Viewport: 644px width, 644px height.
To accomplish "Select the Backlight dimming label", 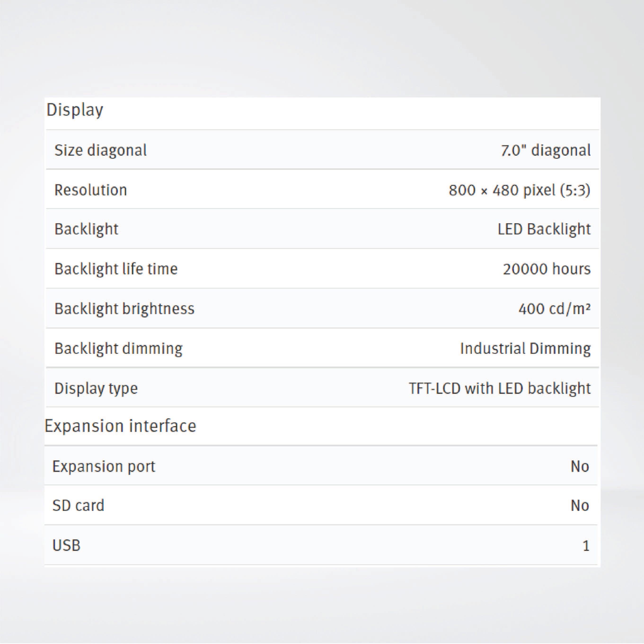I will coord(118,348).
